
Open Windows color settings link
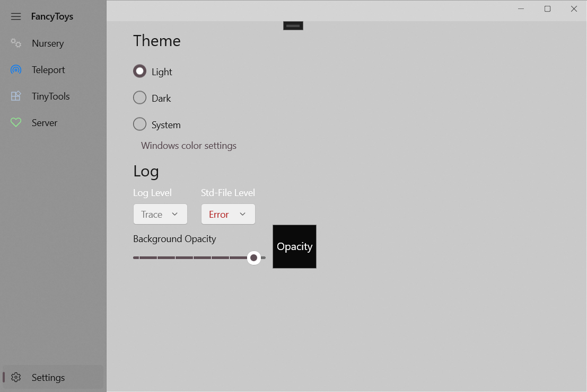(188, 145)
